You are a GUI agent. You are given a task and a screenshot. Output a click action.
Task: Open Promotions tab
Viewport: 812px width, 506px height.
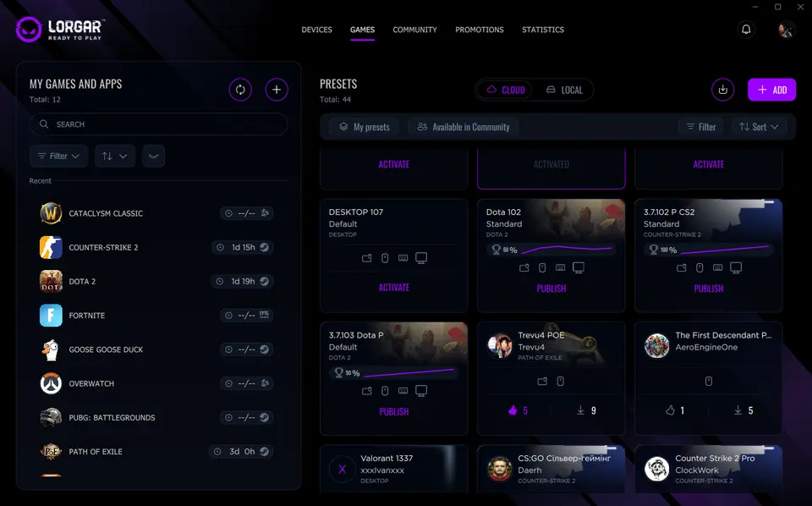click(x=480, y=30)
